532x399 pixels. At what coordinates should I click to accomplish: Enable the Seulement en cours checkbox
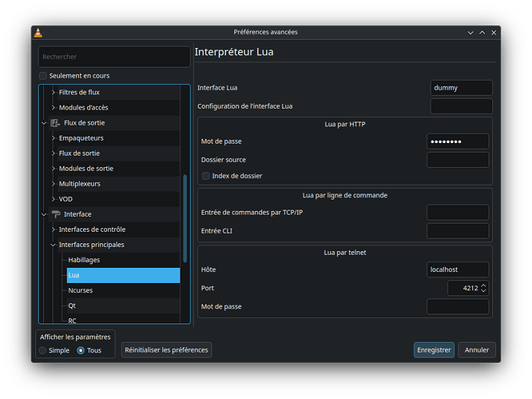pos(43,76)
